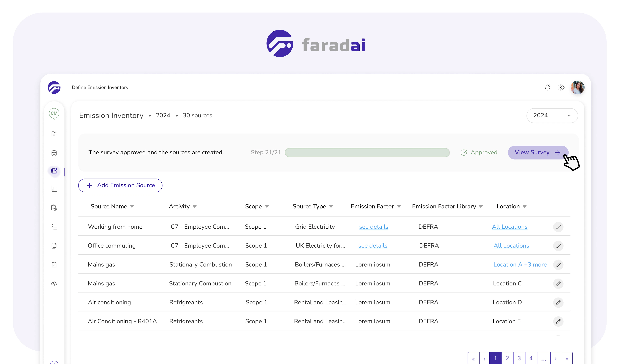Click Add Emission Source button
The height and width of the screenshot is (364, 619).
click(120, 185)
